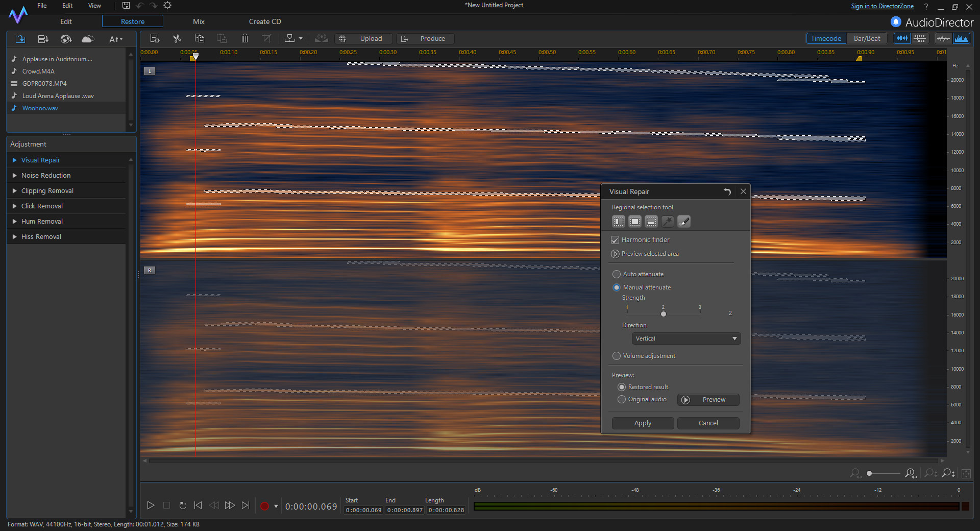Click the record button in transport bar
Viewport: 980px width, 531px height.
(x=264, y=506)
